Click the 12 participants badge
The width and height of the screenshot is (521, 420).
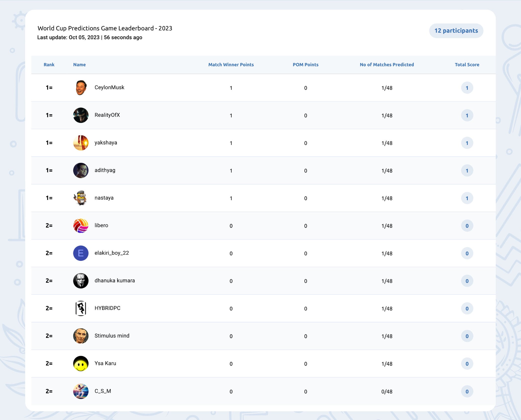click(x=456, y=31)
